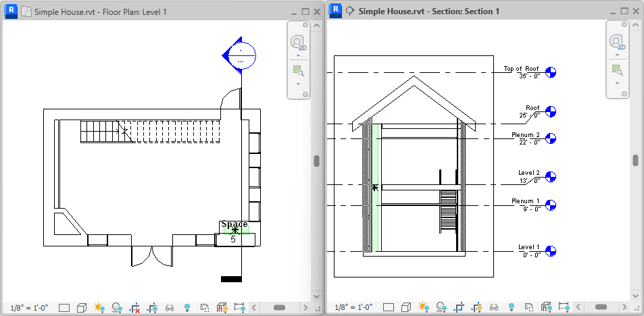Activate the Section: Section 1 window title bar
The width and height of the screenshot is (644, 316).
click(x=429, y=11)
